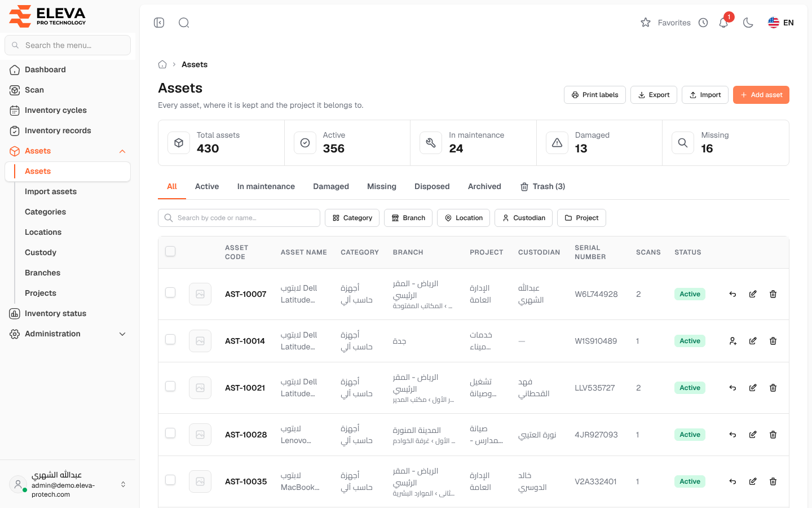Check the AST-10007 row checkbox
The width and height of the screenshot is (812, 508).
170,292
